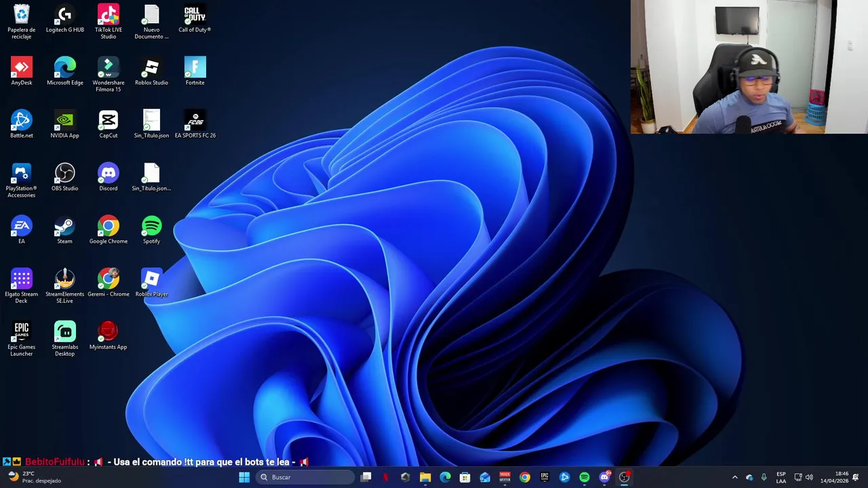Open the clock and calendar 18:46
Screen dimensions: 868x488
click(835, 477)
